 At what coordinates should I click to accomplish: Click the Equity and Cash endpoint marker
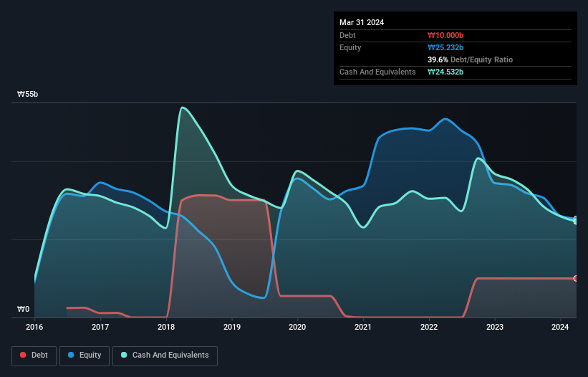tap(576, 220)
